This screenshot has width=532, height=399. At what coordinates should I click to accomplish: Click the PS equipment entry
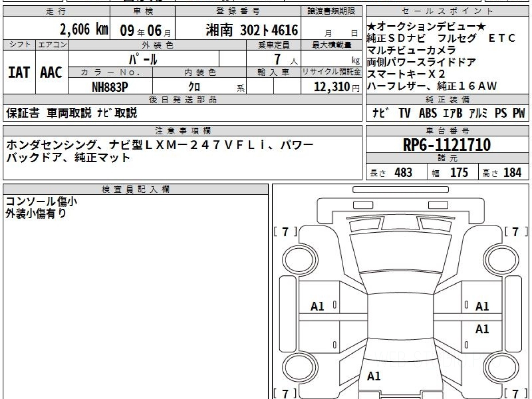501,113
